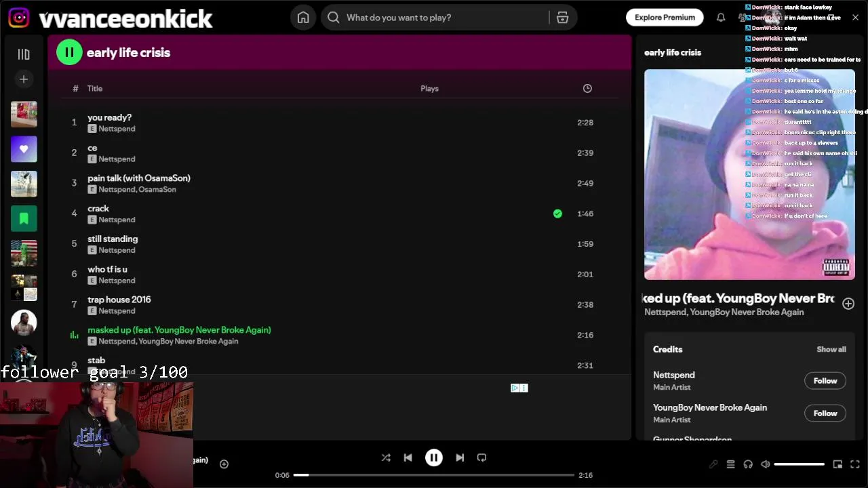Collapse Your Library sidebar icon
868x488 pixels.
pyautogui.click(x=24, y=54)
